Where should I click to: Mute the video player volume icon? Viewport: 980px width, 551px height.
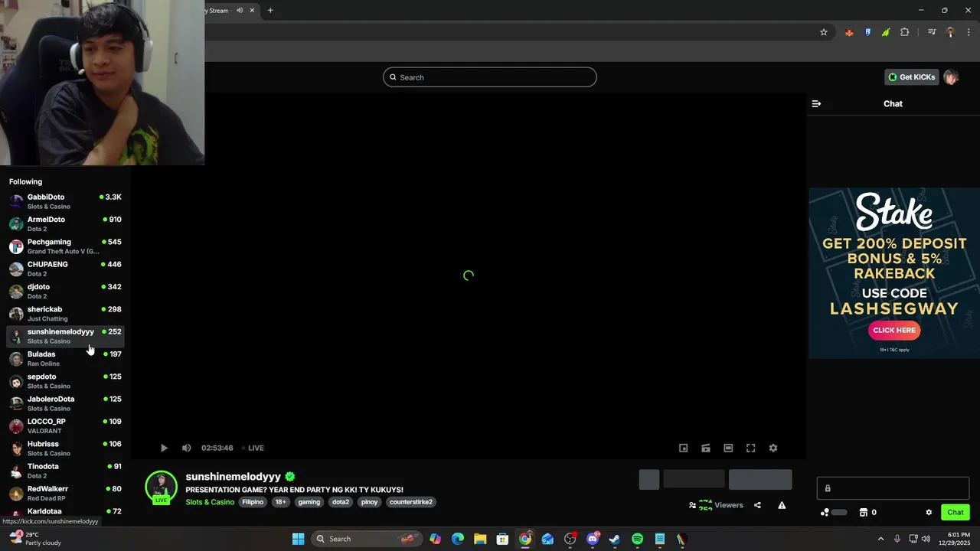tap(186, 448)
